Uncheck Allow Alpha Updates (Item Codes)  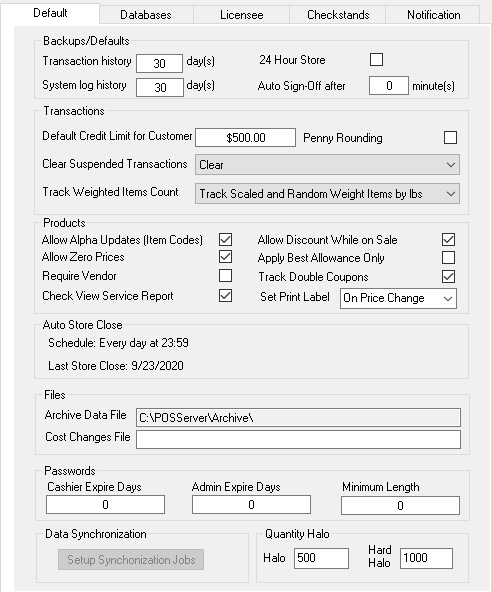[225, 239]
